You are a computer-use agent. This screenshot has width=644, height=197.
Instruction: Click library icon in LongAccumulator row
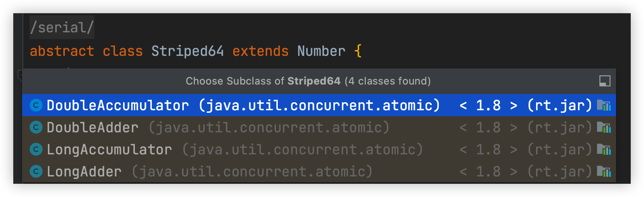coord(604,150)
